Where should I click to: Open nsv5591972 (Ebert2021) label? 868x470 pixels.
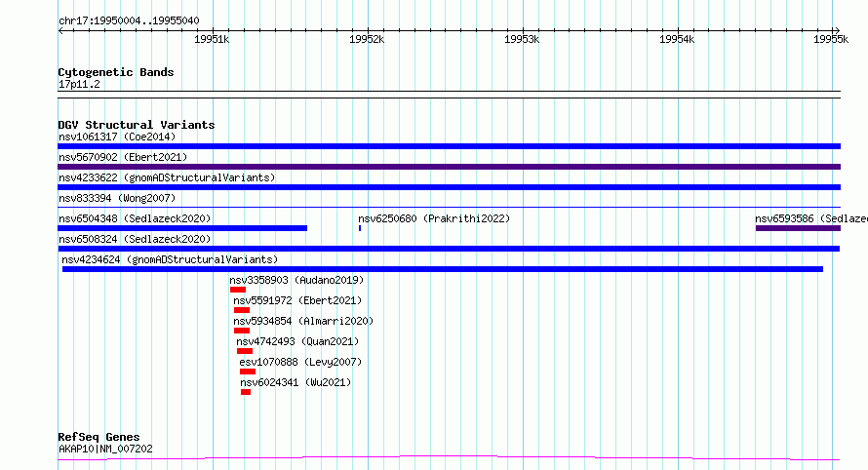click(x=297, y=300)
